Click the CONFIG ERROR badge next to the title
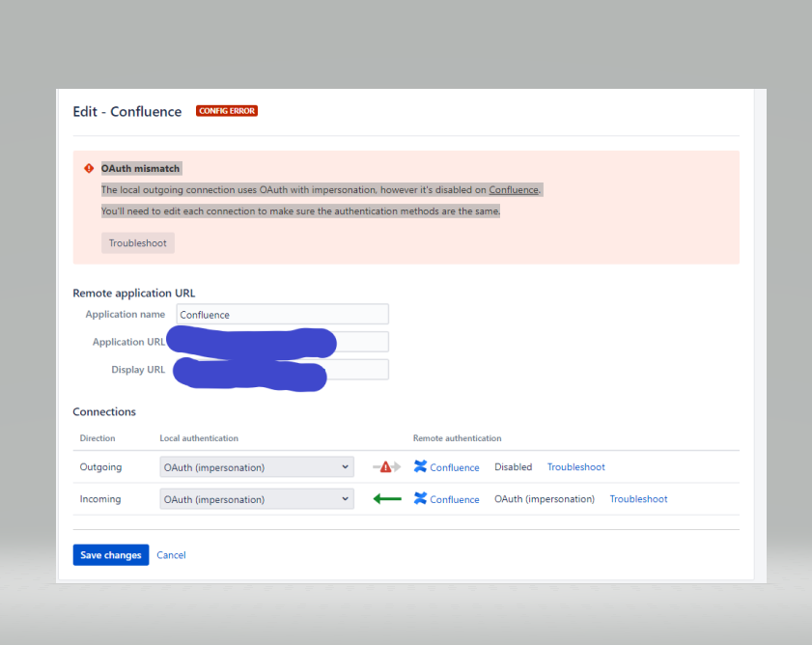Screen dimensions: 812x645 click(x=226, y=110)
